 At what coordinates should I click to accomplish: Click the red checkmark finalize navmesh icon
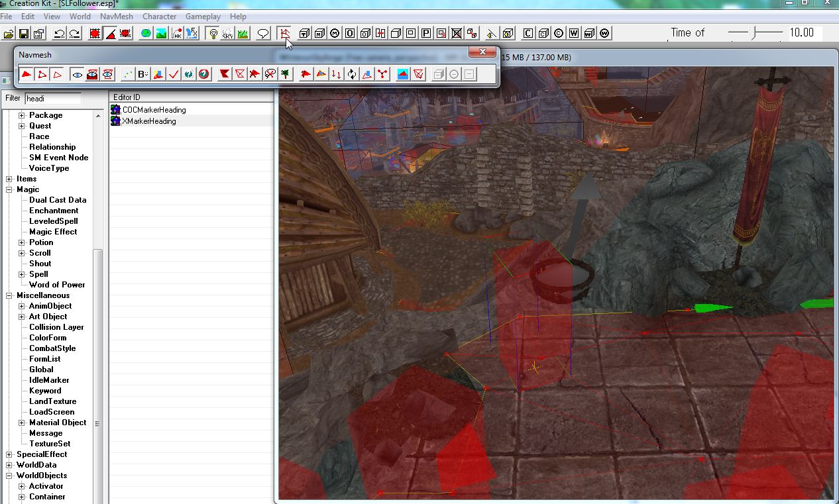pyautogui.click(x=174, y=74)
